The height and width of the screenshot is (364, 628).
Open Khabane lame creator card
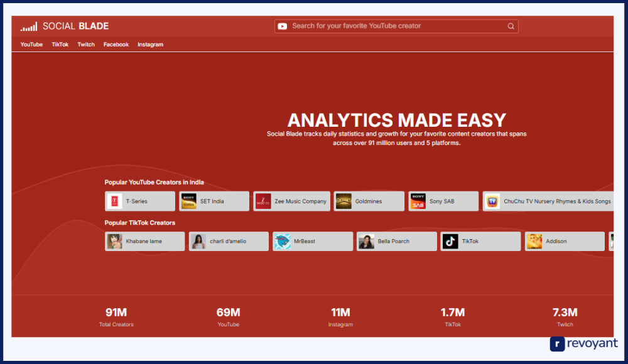pyautogui.click(x=145, y=242)
